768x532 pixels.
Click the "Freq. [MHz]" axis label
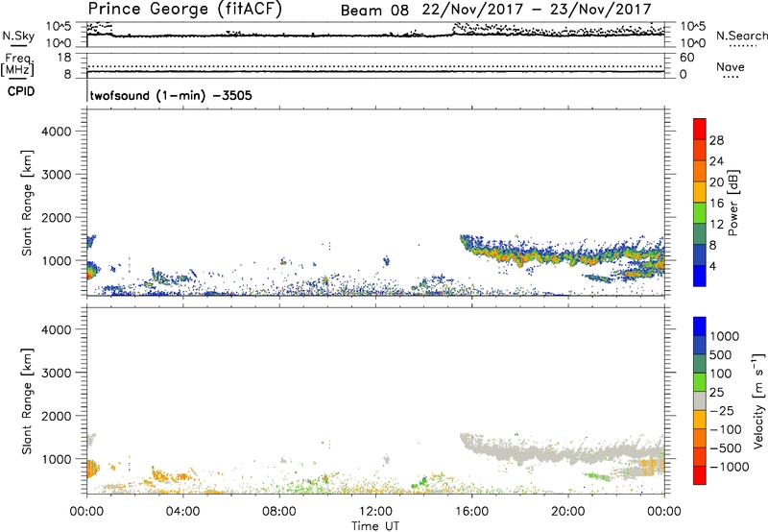17,64
